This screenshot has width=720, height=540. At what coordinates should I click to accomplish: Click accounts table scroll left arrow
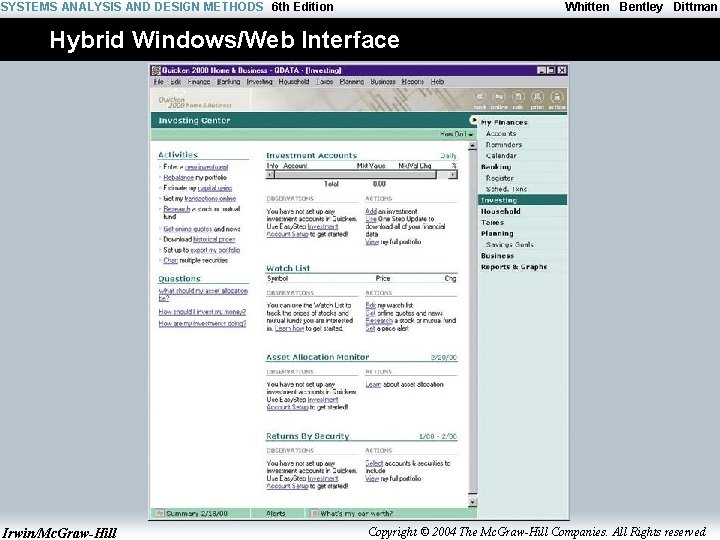tap(270, 174)
